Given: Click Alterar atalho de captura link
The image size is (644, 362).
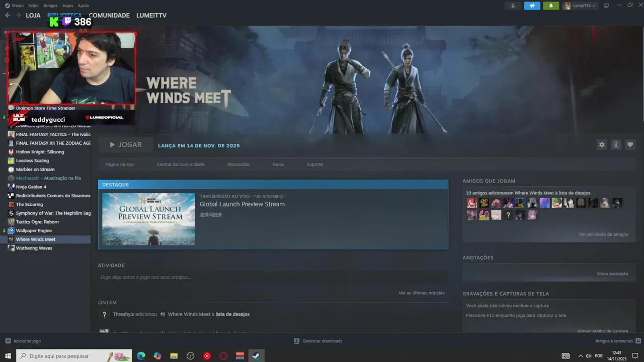Looking at the screenshot, I should 602,331.
